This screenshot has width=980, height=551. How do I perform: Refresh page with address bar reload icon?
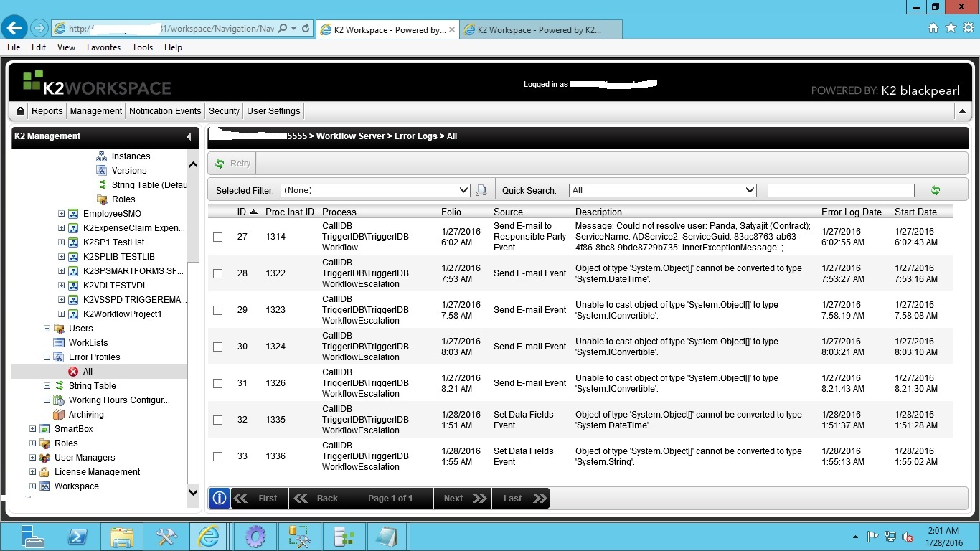click(306, 29)
